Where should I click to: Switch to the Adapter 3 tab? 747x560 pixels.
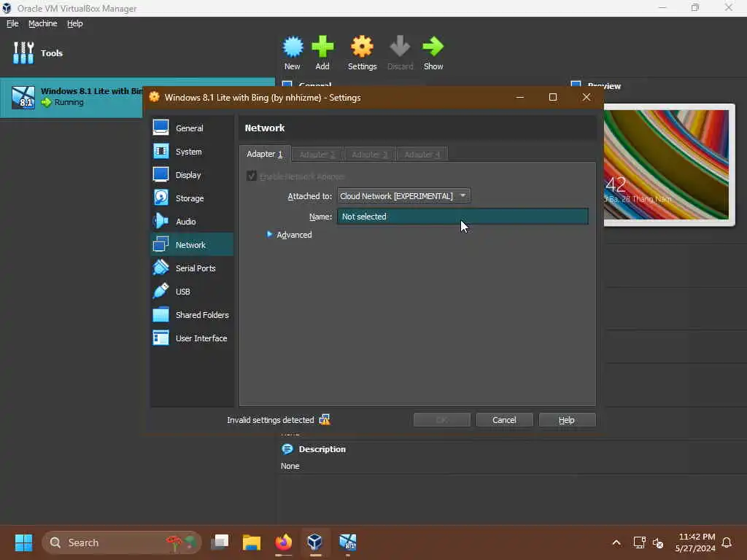pyautogui.click(x=370, y=155)
